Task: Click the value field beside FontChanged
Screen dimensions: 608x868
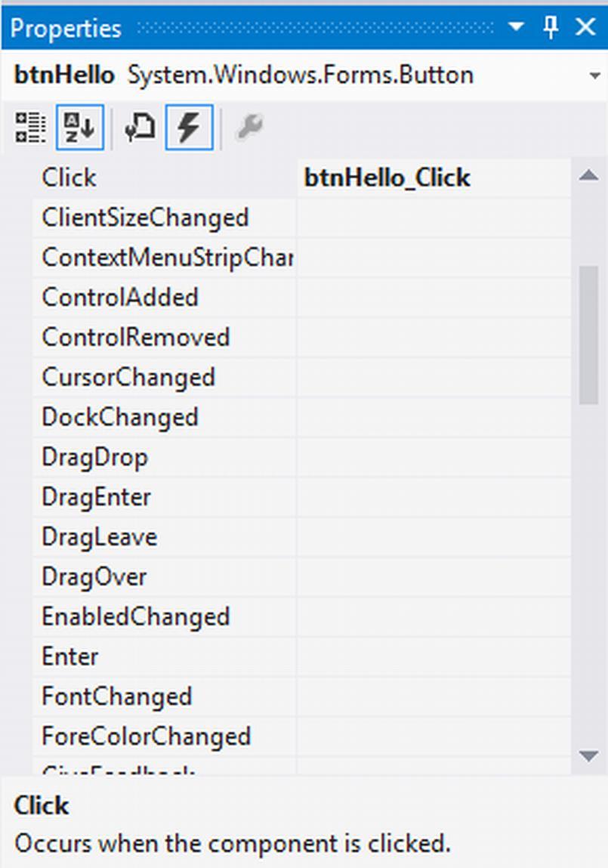Action: (x=434, y=697)
